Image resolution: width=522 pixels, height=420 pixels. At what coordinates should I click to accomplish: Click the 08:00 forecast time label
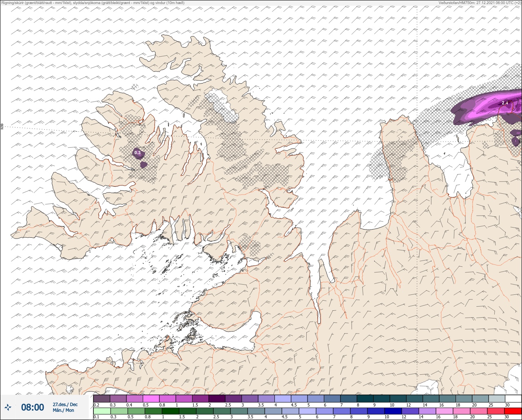33,407
